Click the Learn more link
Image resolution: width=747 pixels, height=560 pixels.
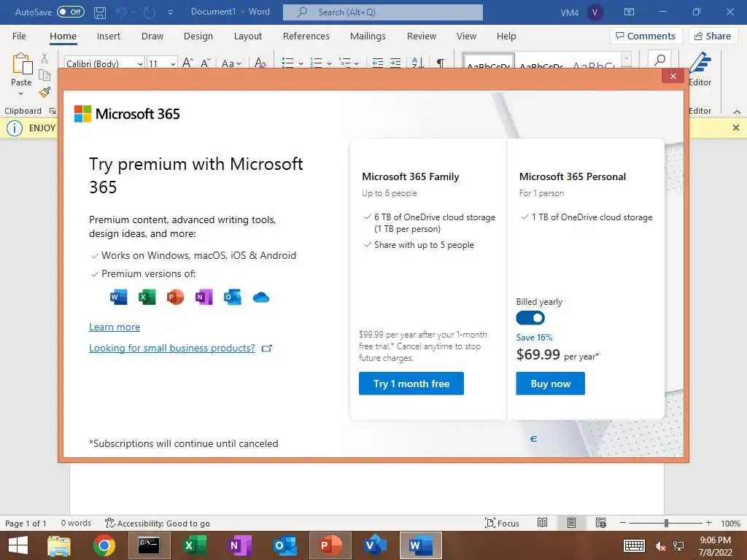[115, 327]
